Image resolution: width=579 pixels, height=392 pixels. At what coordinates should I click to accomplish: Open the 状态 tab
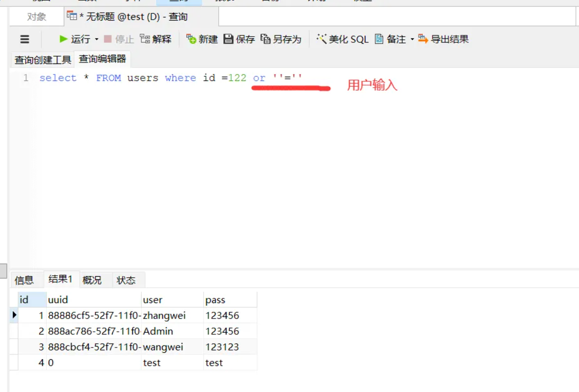click(126, 280)
